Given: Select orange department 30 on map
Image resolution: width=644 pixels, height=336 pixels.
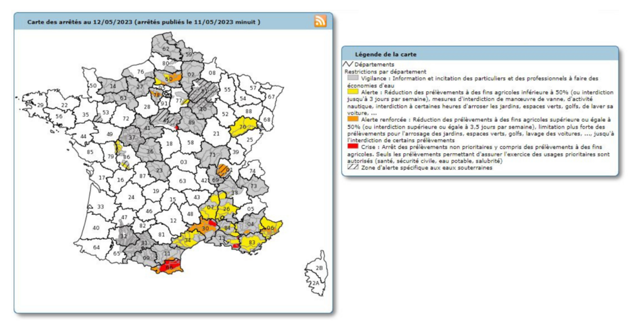Looking at the screenshot, I should pyautogui.click(x=205, y=229).
